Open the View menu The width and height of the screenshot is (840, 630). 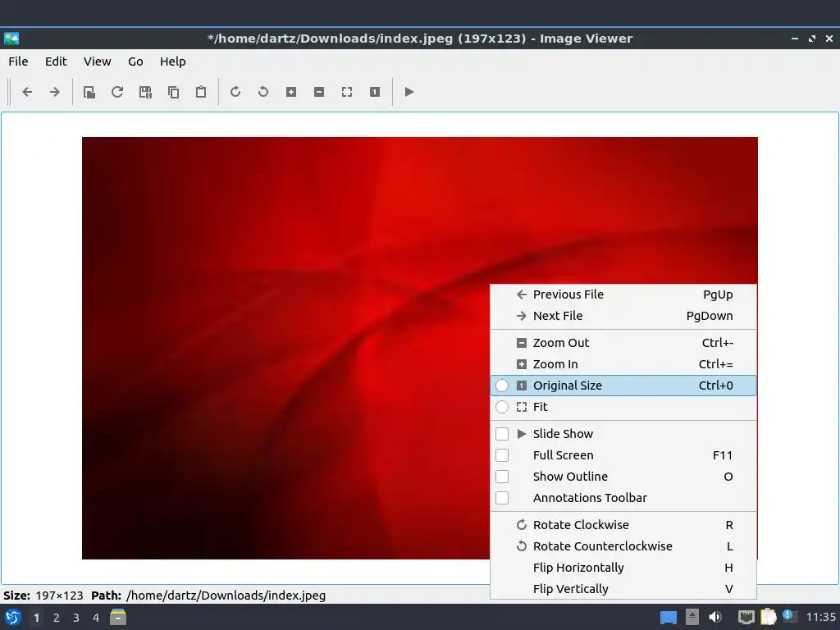tap(97, 62)
